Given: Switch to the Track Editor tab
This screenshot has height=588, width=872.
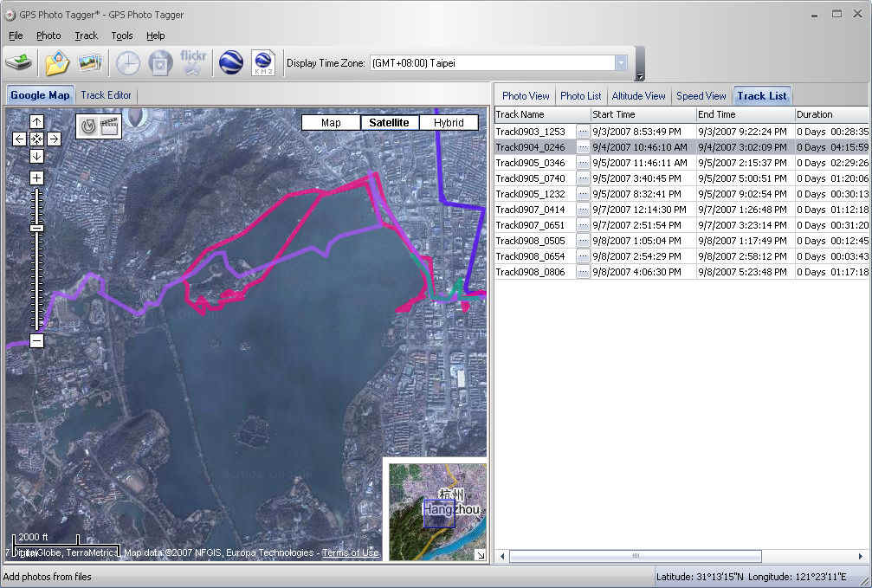Looking at the screenshot, I should 107,95.
